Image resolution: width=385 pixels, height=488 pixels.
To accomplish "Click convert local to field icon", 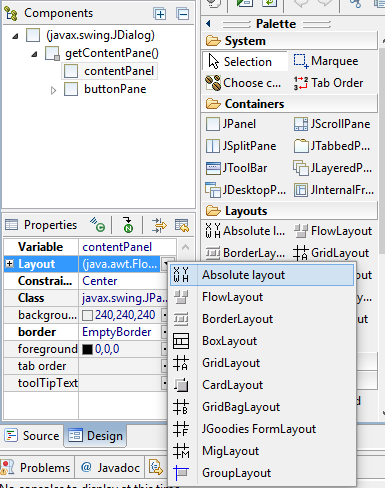I will coord(159,225).
